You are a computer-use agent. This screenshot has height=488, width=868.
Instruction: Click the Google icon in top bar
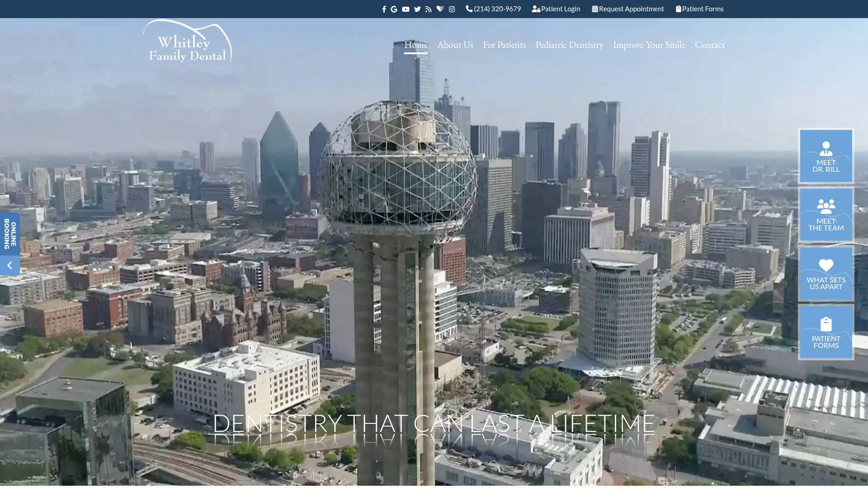pyautogui.click(x=394, y=9)
